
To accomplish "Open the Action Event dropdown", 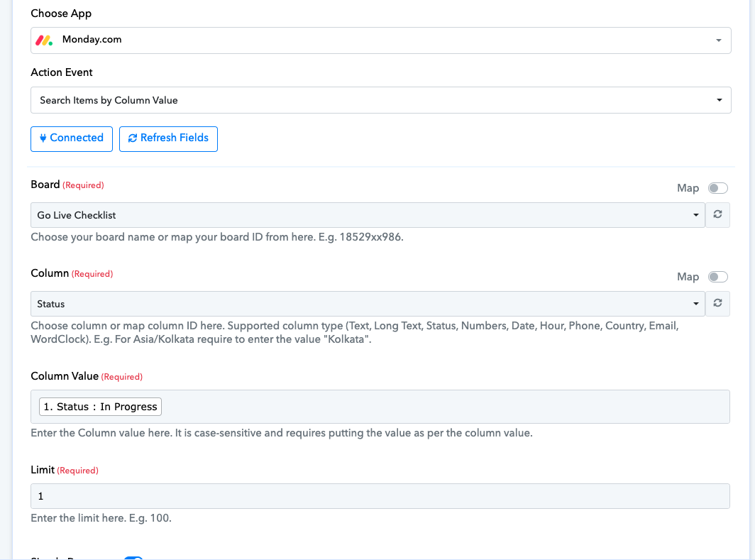I will coord(381,100).
